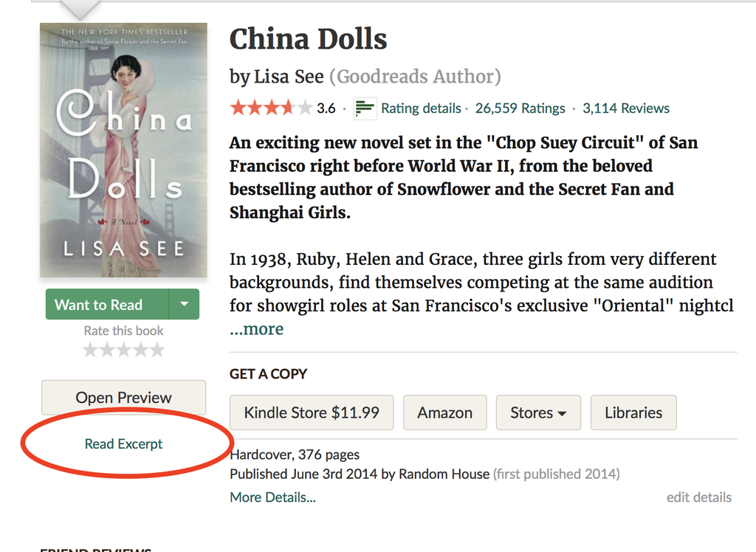Screen dimensions: 756x552
Task: Rate this book two stars
Action: tap(107, 350)
